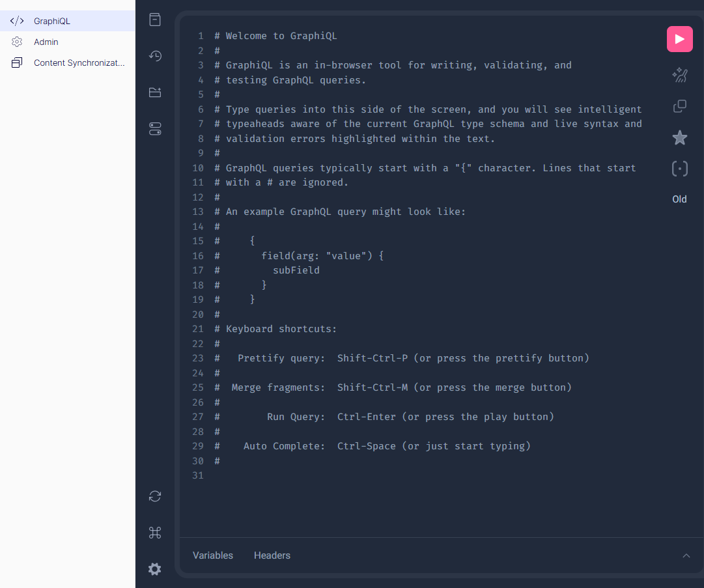Screen dimensions: 704x588
Task: Copy query using the copy icon
Action: click(679, 106)
